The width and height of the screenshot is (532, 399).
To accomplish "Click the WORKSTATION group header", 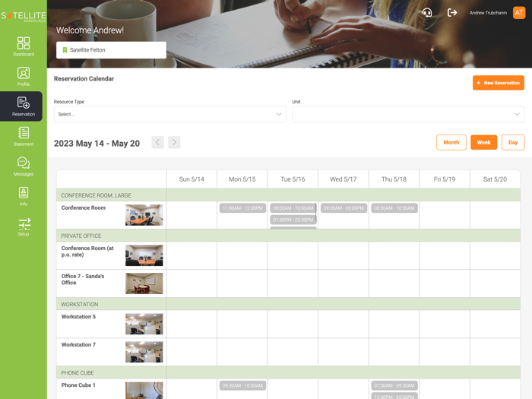I will [80, 304].
